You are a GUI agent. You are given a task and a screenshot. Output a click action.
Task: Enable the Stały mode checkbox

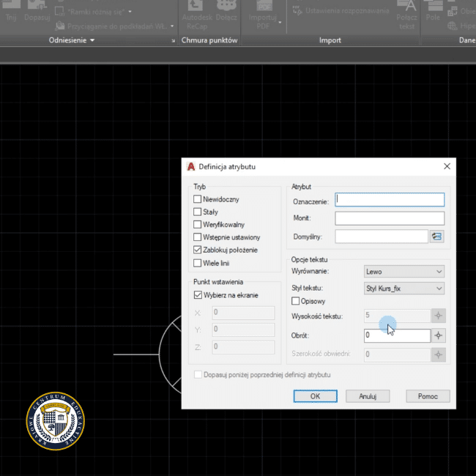[x=197, y=212]
